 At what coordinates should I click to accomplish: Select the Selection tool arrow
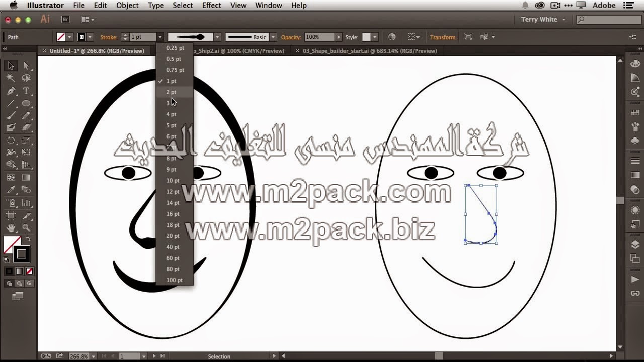pyautogui.click(x=11, y=66)
